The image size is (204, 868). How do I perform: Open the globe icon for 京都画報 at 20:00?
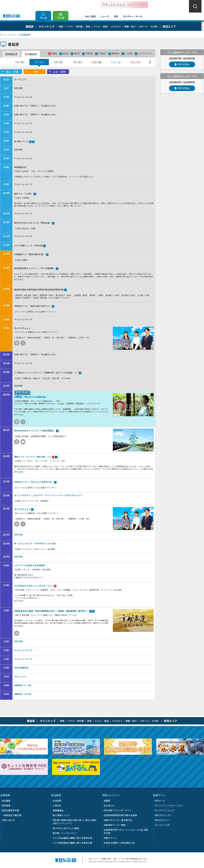(16, 422)
